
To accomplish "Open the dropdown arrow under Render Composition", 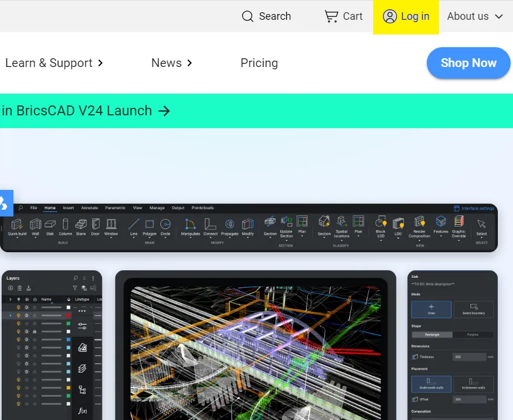I will pyautogui.click(x=419, y=241).
